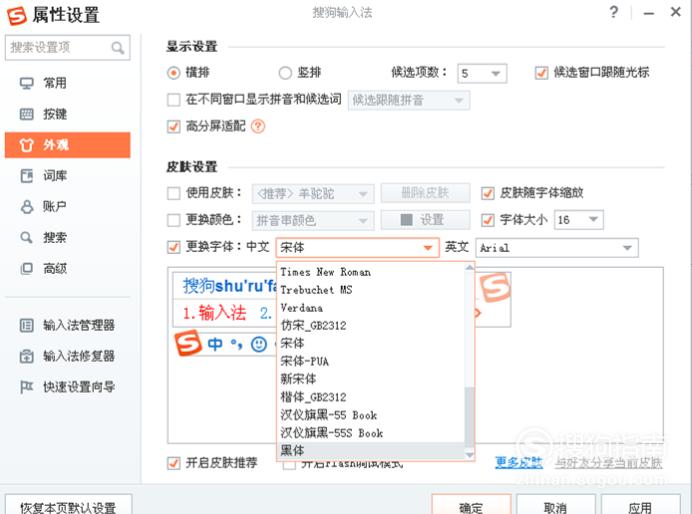This screenshot has height=514, width=692.
Task: Open the 常用 settings section
Action: (x=68, y=83)
